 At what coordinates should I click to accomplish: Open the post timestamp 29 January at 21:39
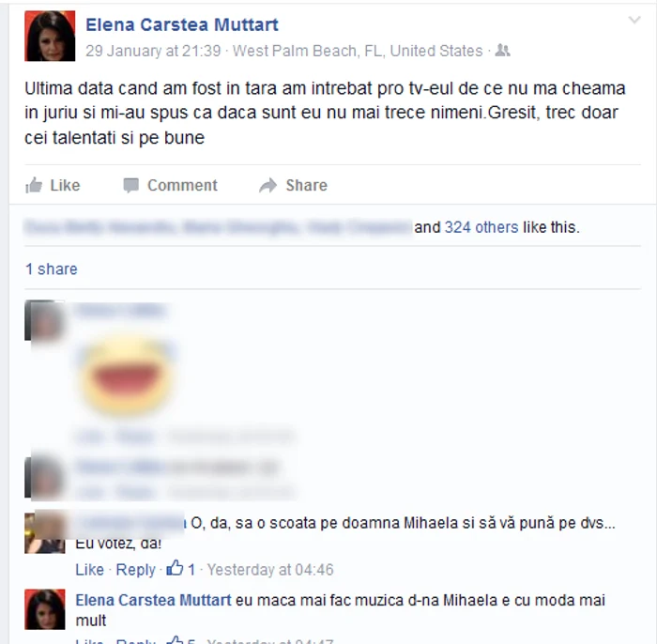tap(153, 51)
